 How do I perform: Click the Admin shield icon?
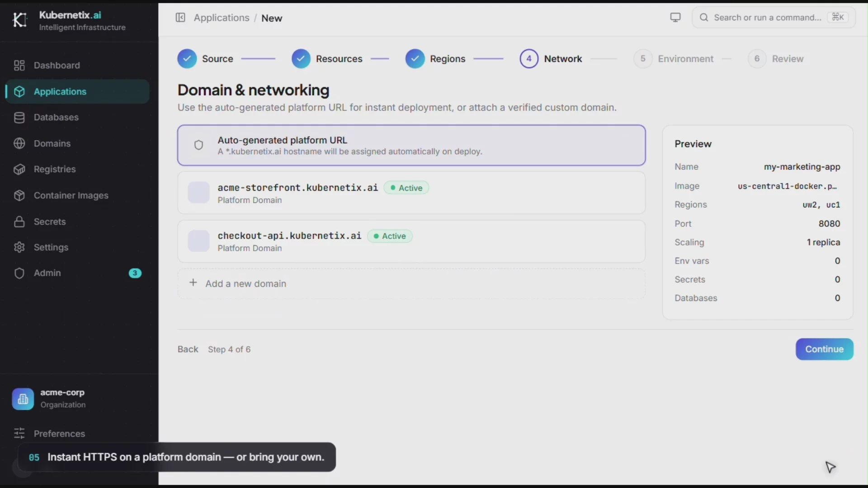(19, 273)
